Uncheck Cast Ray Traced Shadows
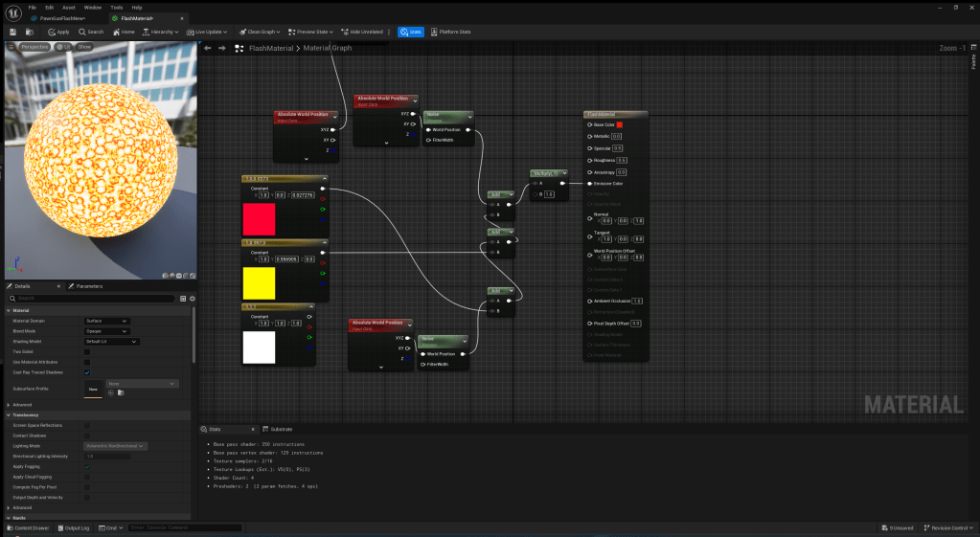Screen dimensions: 980x537 tap(87, 372)
